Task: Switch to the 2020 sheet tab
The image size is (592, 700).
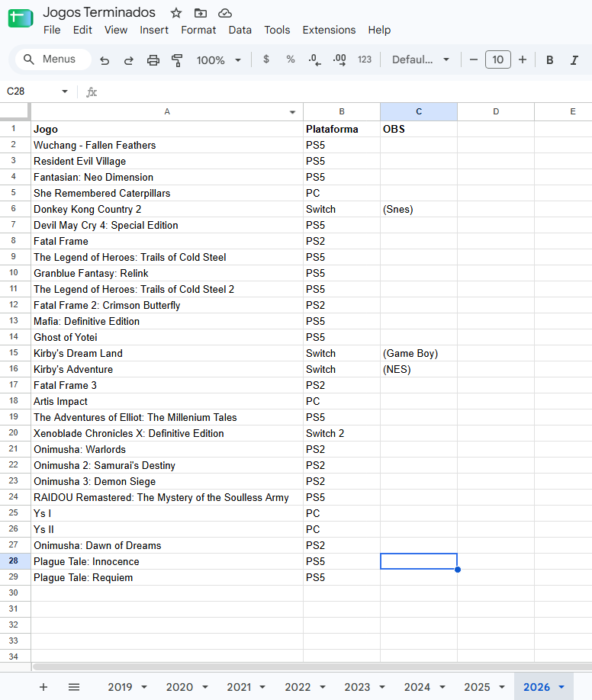Action: coord(179,687)
